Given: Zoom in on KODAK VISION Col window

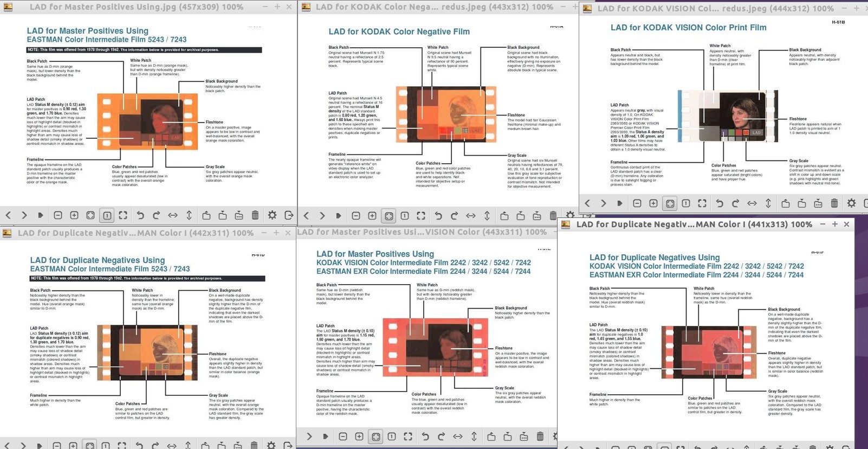Looking at the screenshot, I should coord(653,203).
